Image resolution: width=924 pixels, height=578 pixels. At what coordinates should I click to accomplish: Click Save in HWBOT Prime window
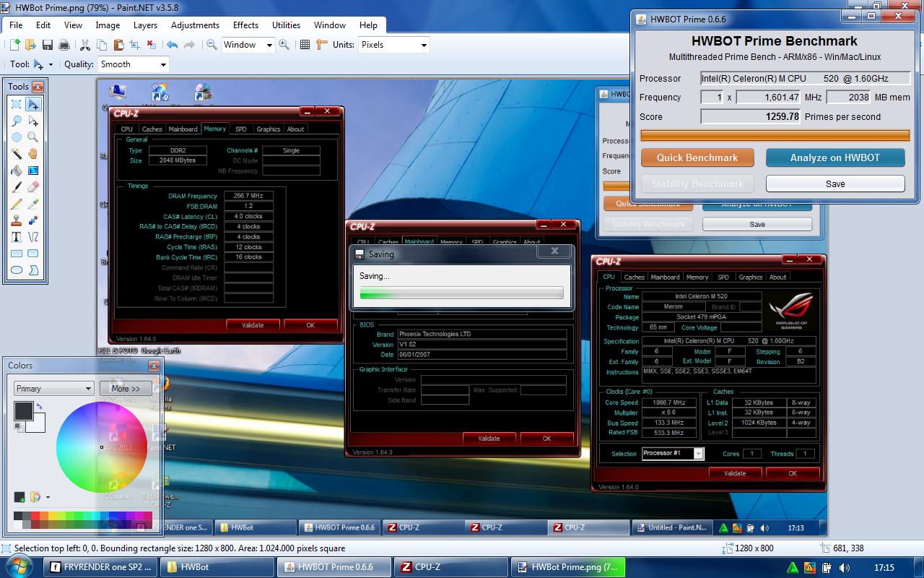(x=835, y=184)
